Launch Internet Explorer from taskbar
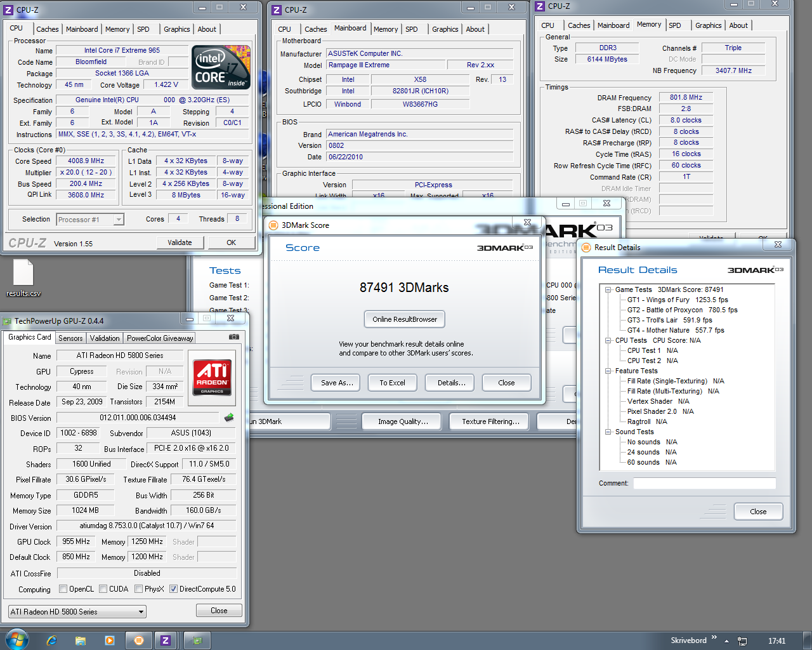 click(52, 640)
